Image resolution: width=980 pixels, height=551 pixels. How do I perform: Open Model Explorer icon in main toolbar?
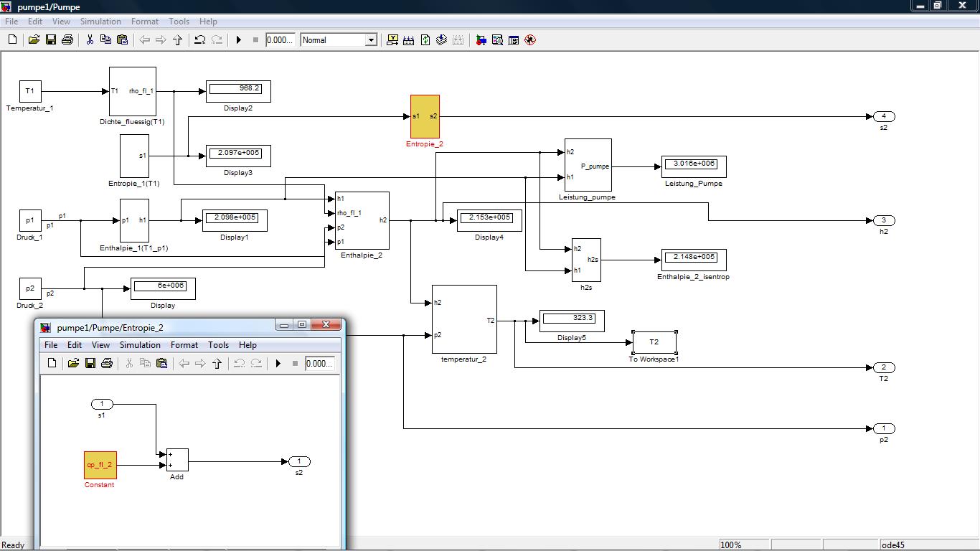(497, 40)
